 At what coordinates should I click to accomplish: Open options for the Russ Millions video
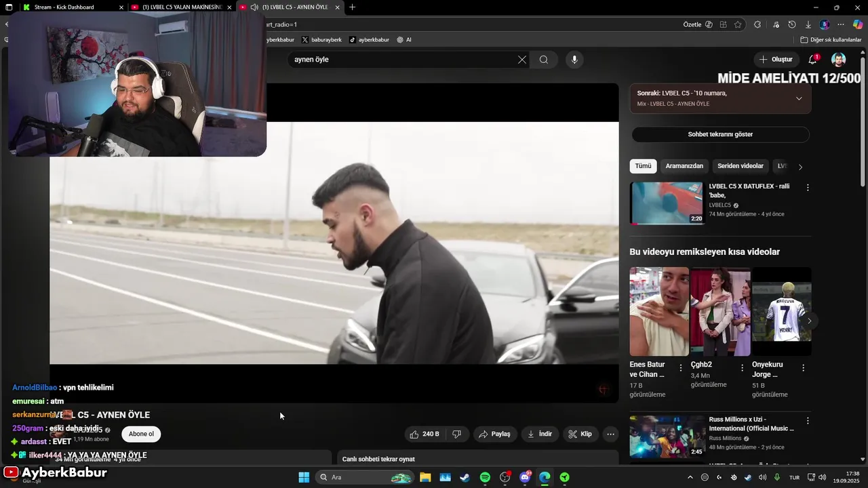coord(807,421)
